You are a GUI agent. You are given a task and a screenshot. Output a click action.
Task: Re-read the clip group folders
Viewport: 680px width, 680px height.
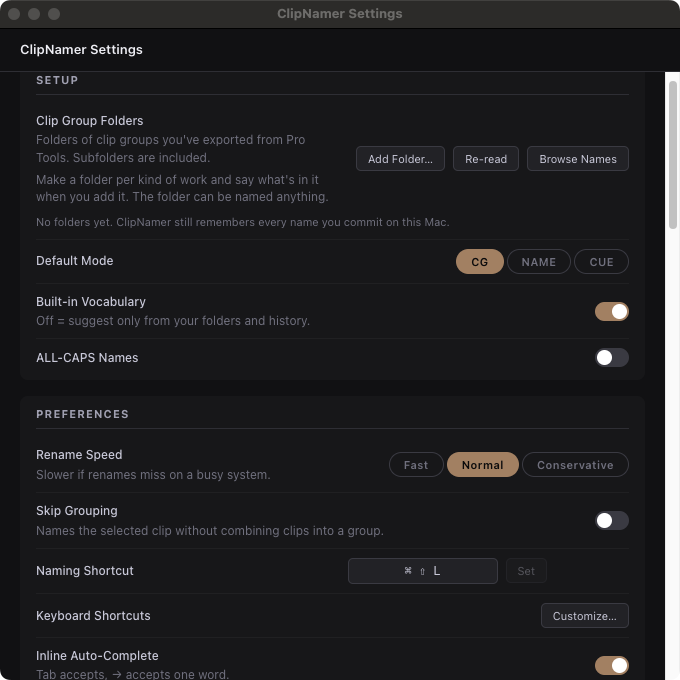click(485, 159)
